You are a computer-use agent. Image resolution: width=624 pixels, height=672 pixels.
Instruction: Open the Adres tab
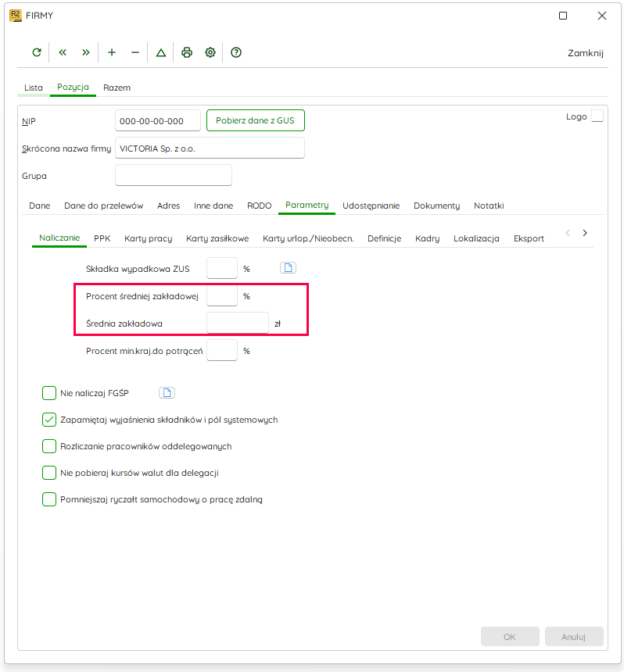point(169,206)
